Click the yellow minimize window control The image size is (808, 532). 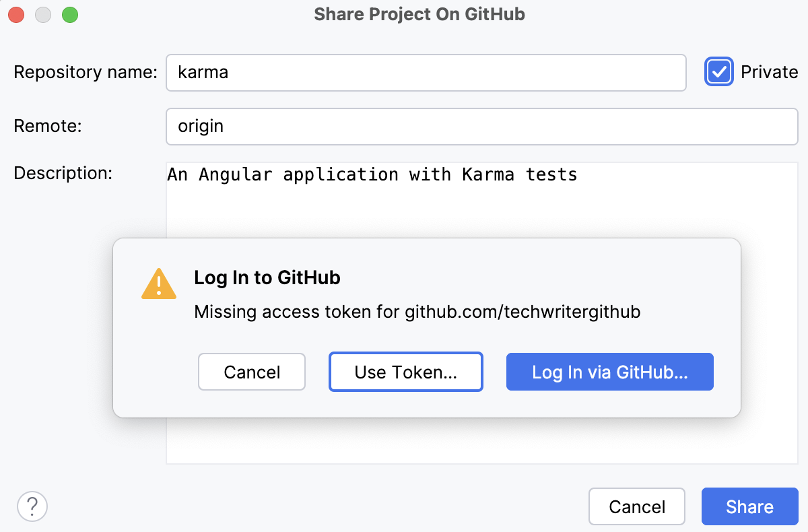(42, 14)
